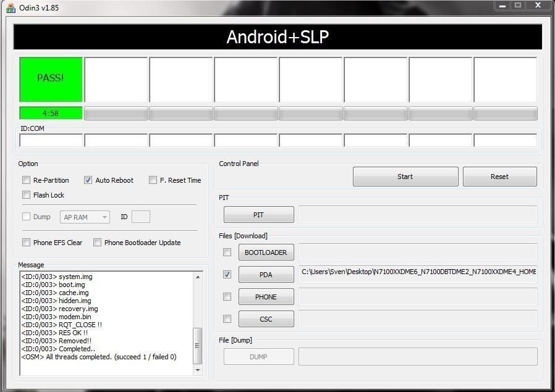Click the Android+SLP banner

277,37
